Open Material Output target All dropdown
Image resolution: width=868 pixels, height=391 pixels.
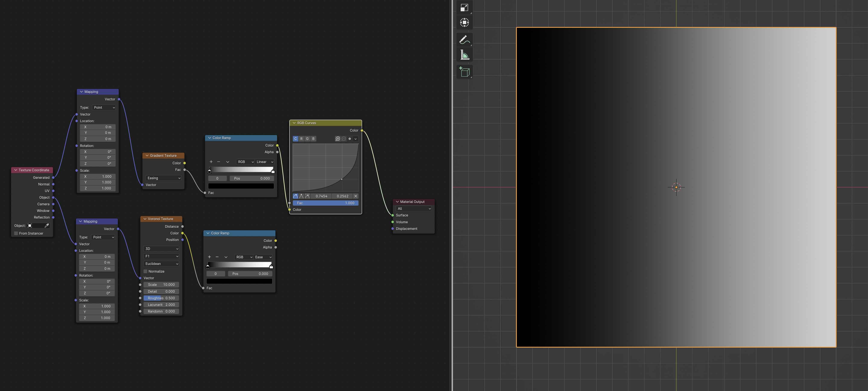point(414,209)
